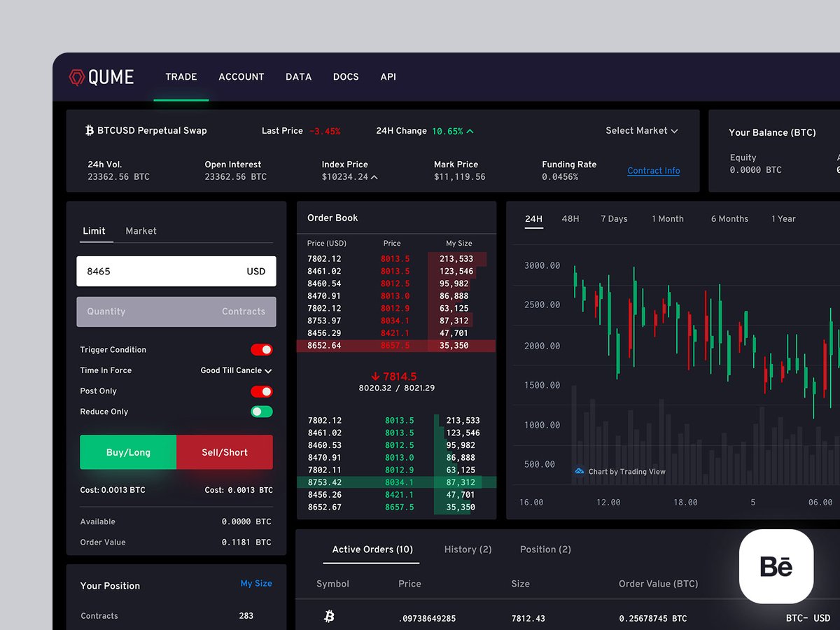Image resolution: width=840 pixels, height=630 pixels.
Task: Toggle the Trigger Condition switch
Action: coord(262,349)
